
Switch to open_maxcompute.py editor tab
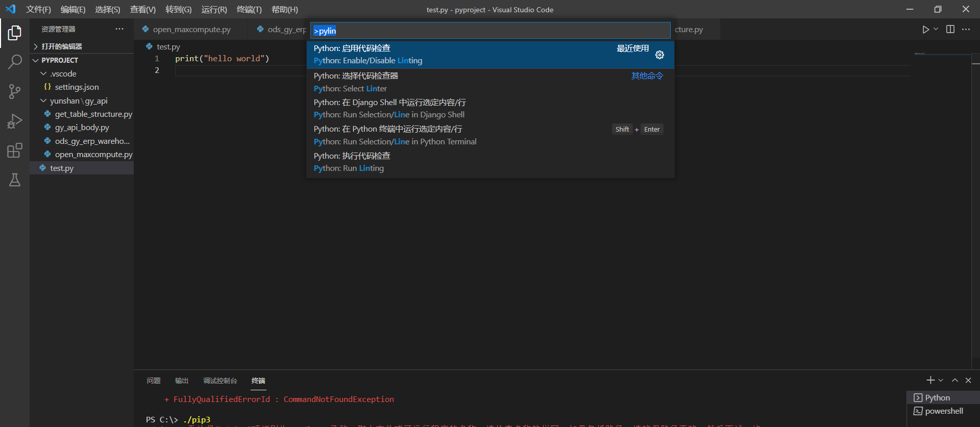[x=191, y=30]
